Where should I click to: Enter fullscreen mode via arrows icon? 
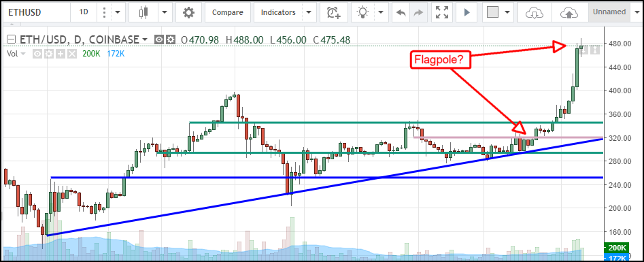point(441,12)
